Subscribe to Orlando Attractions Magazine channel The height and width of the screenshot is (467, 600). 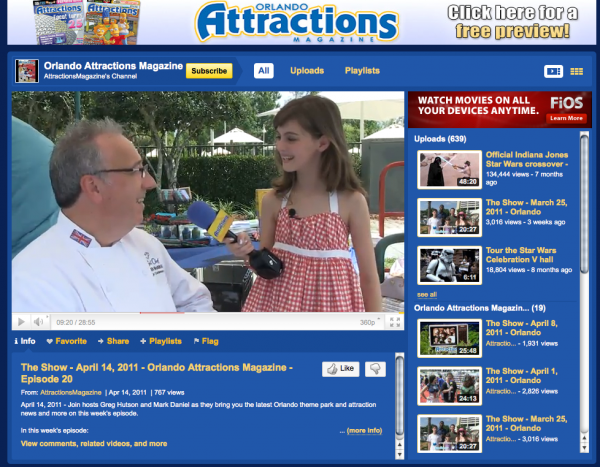tap(209, 71)
